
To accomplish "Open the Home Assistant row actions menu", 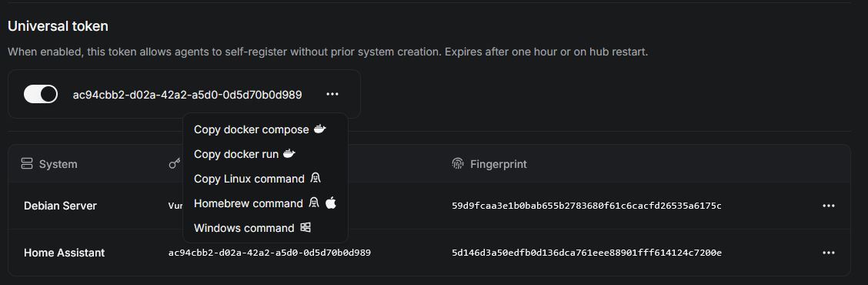I will click(828, 253).
